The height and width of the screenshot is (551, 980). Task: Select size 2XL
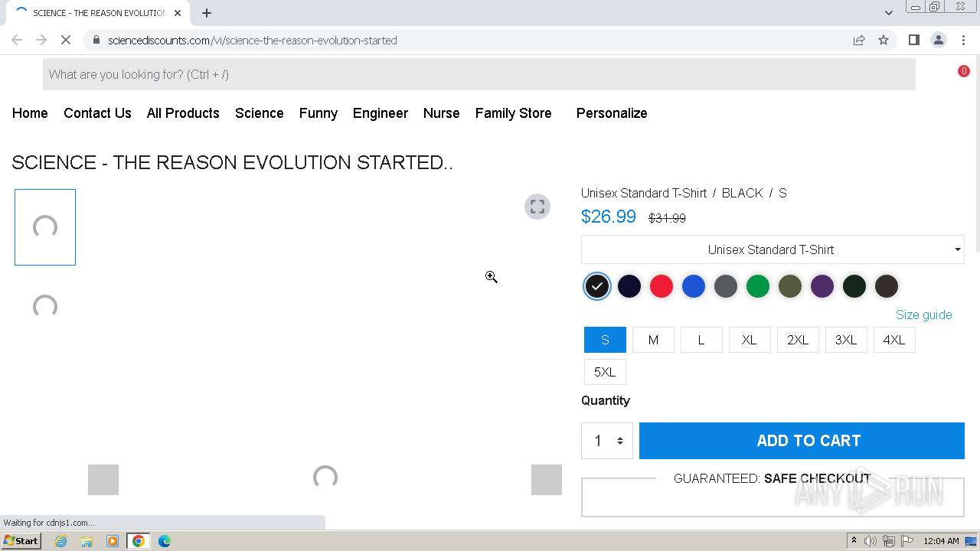click(798, 340)
